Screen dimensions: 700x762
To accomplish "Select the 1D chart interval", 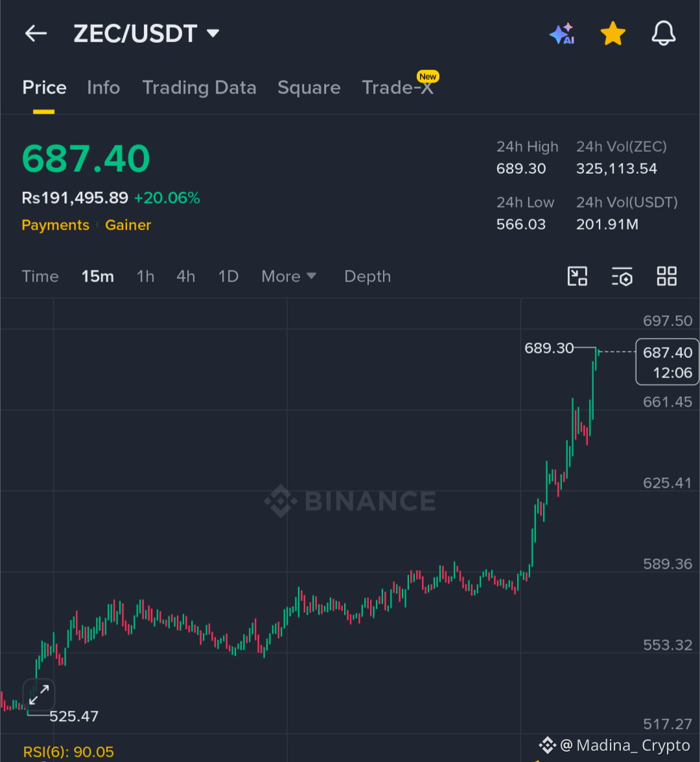I will [x=228, y=276].
